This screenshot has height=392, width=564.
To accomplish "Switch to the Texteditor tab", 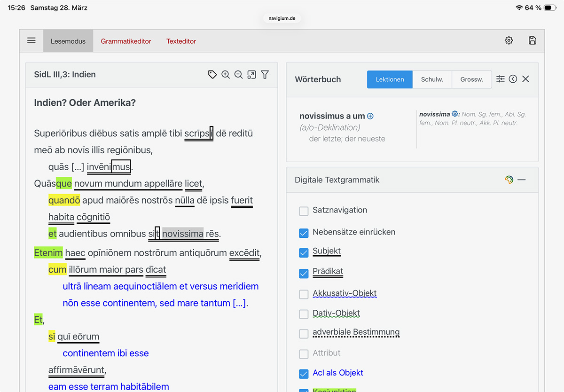I will [181, 41].
